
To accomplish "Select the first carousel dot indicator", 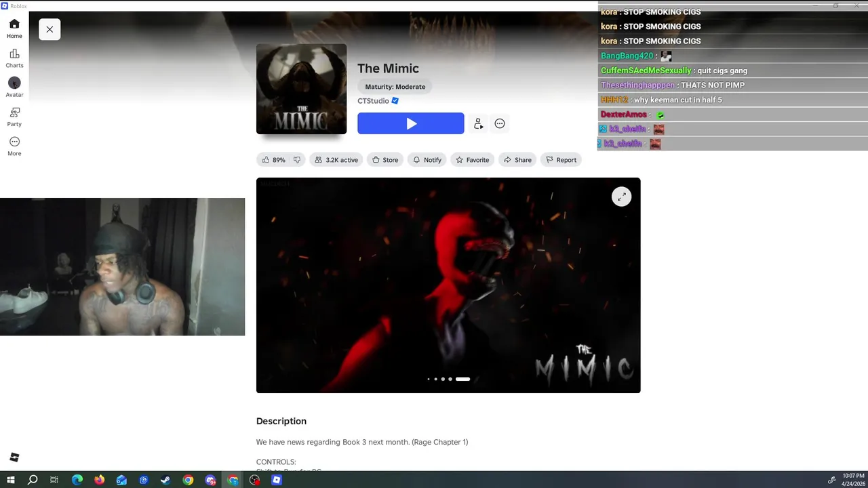I will click(x=429, y=379).
